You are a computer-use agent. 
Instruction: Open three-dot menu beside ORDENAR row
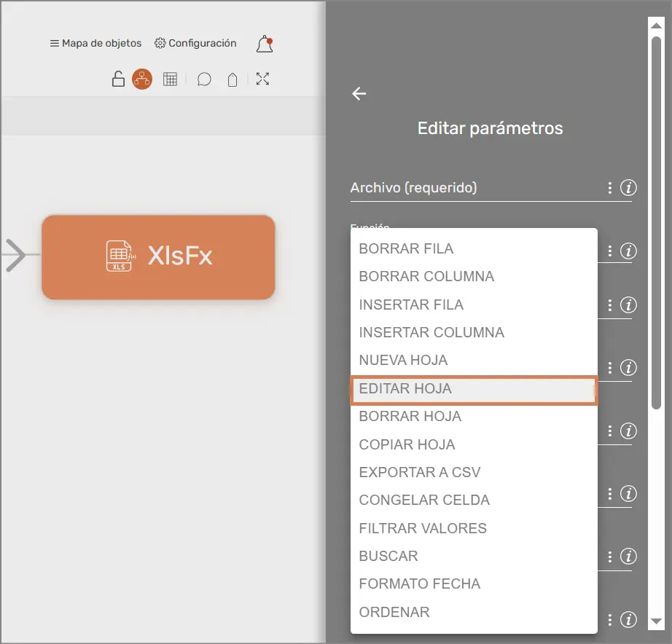coord(609,619)
